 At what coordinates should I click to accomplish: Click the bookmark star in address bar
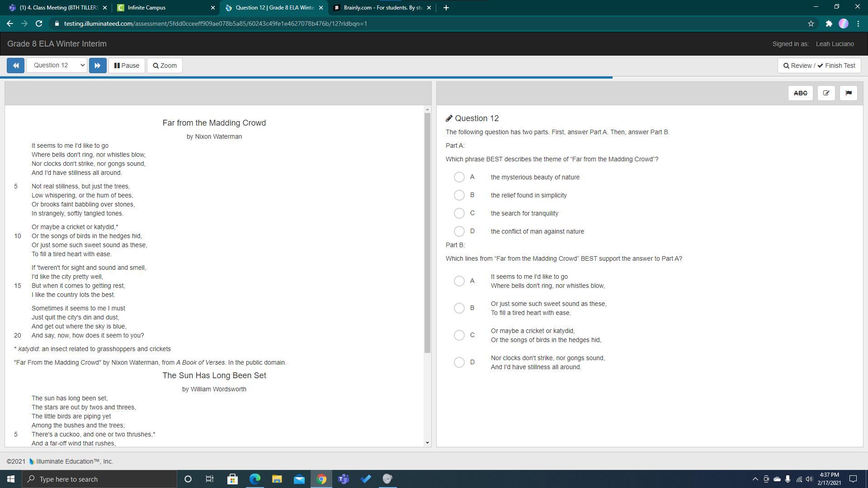[811, 23]
